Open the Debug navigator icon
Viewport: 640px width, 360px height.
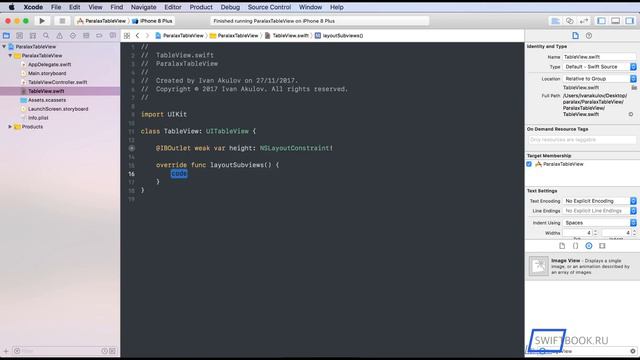(x=86, y=36)
